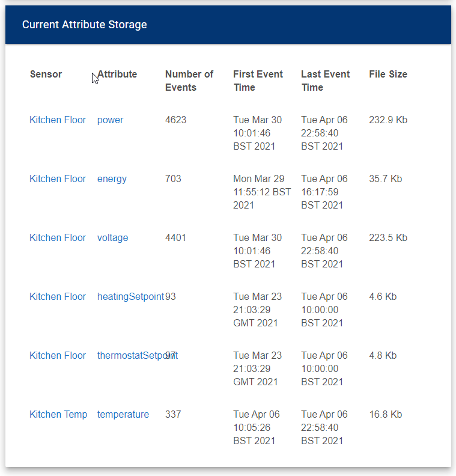Click the First Event Time column header

258,81
